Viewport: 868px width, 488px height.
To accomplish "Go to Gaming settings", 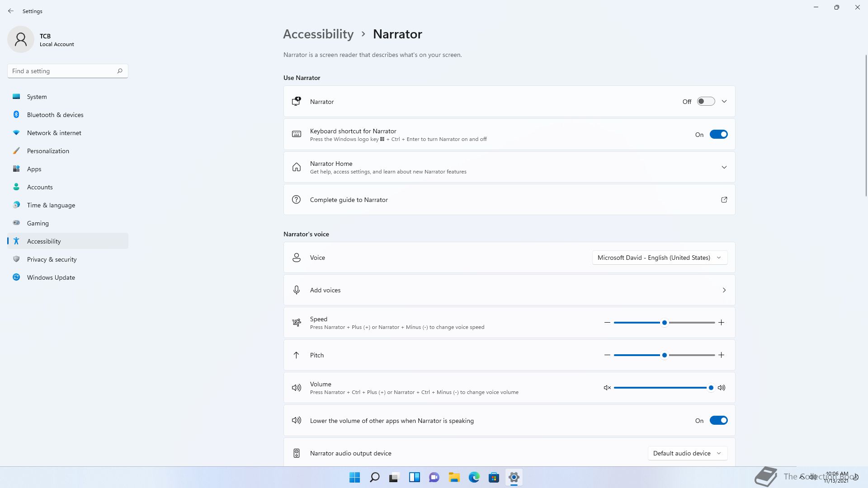I will 68,223.
